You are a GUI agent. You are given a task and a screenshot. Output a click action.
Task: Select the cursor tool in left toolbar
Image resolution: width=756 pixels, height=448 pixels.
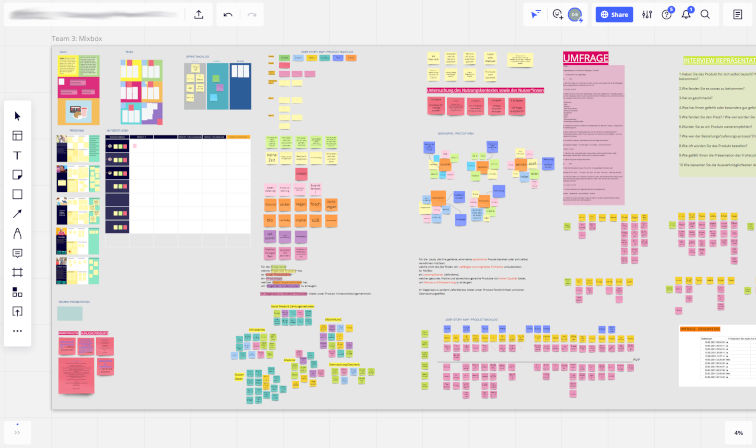coord(17,116)
